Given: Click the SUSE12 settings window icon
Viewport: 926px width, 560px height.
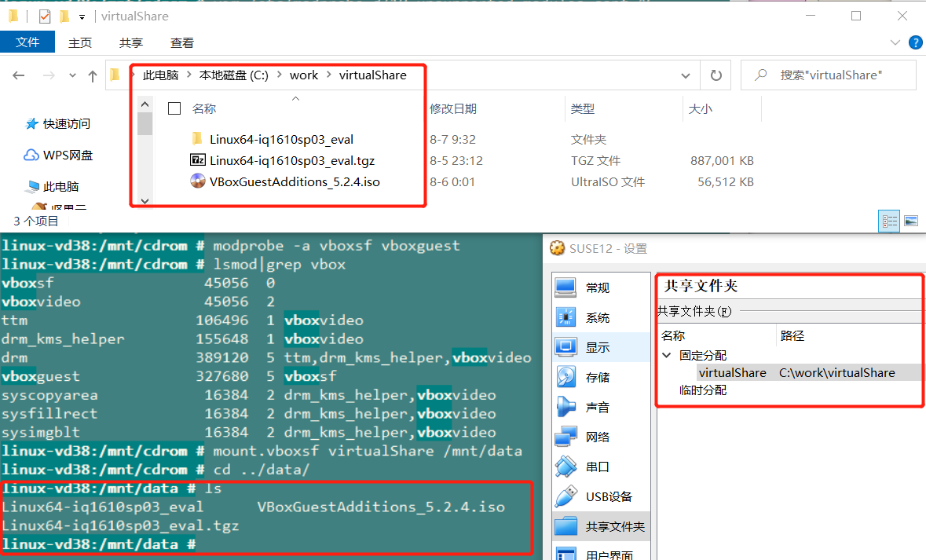Looking at the screenshot, I should point(557,248).
